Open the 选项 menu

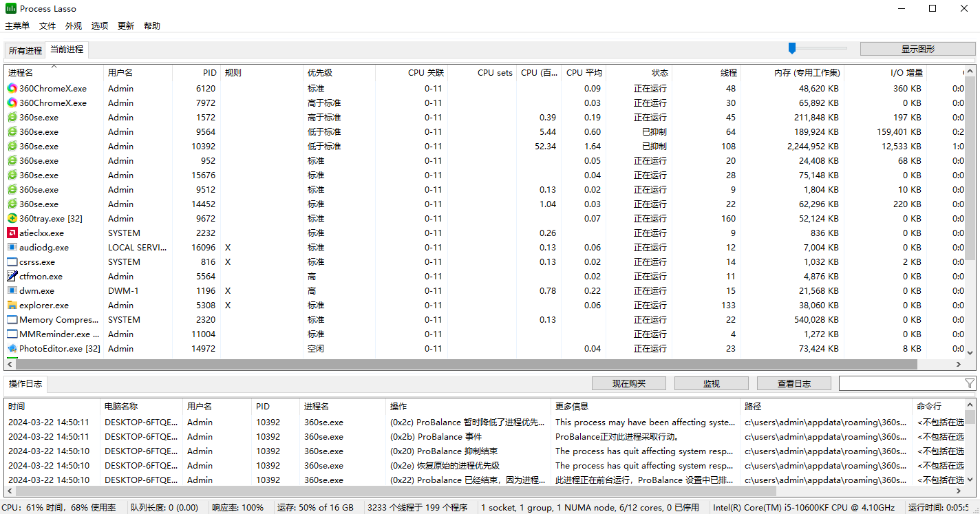(100, 26)
